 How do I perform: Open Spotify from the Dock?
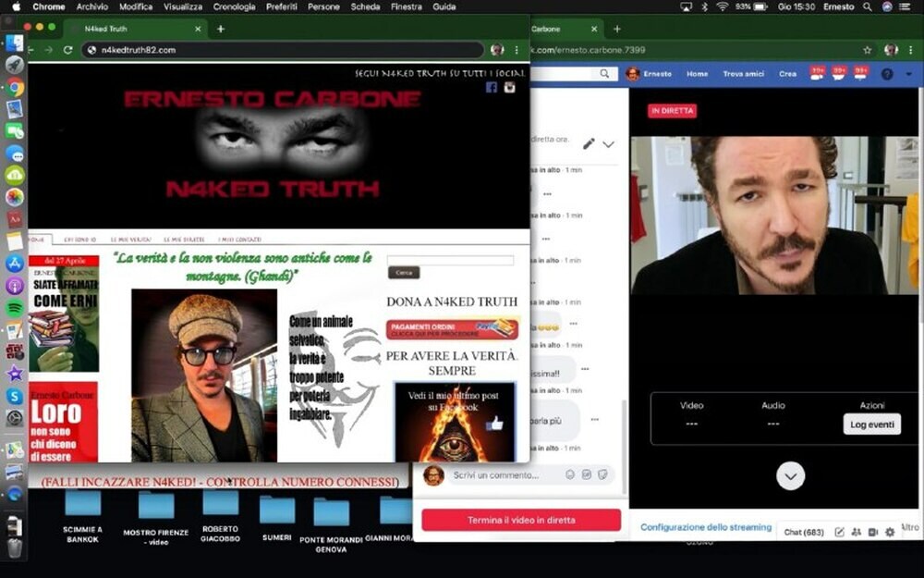[x=15, y=308]
